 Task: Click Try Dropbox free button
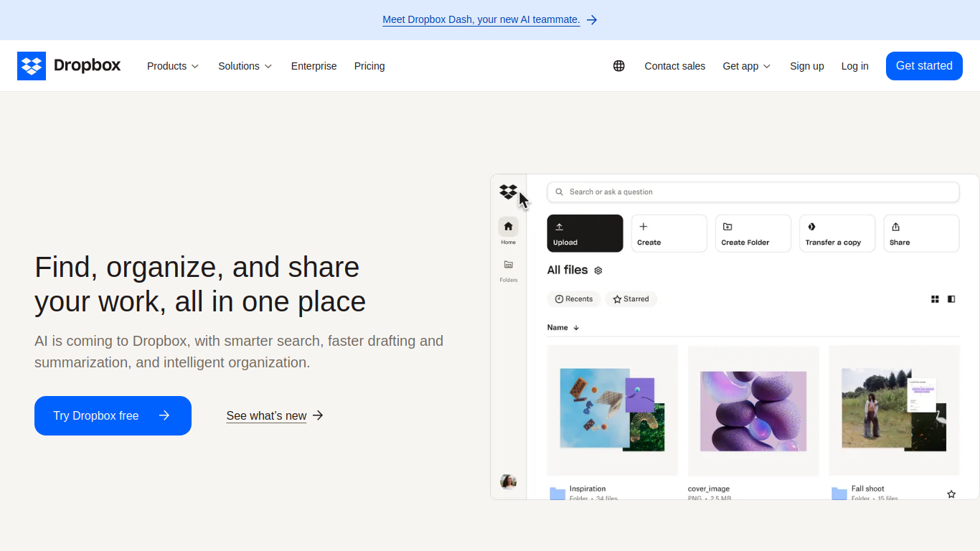113,415
